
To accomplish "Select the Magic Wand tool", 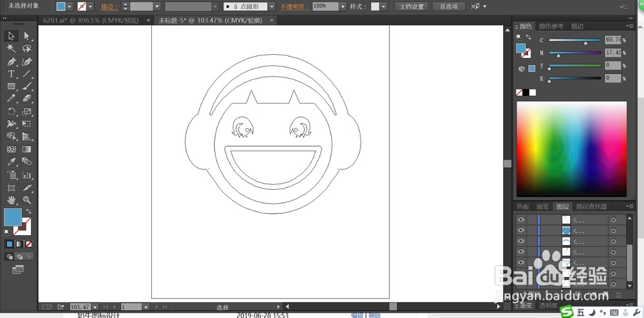I will (12, 48).
